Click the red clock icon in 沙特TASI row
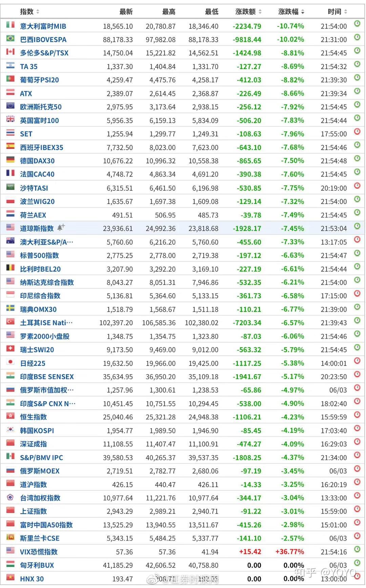 tap(357, 186)
